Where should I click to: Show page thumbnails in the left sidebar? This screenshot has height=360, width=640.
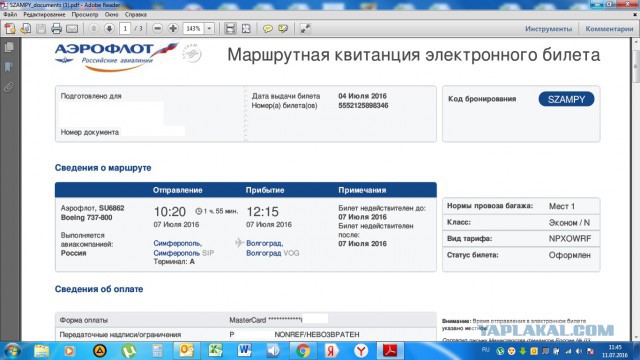(x=9, y=47)
